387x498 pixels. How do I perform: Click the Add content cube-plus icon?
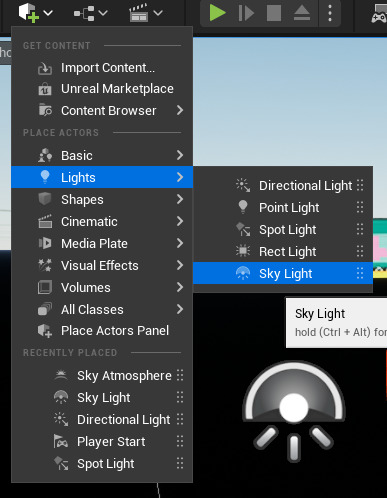29,13
